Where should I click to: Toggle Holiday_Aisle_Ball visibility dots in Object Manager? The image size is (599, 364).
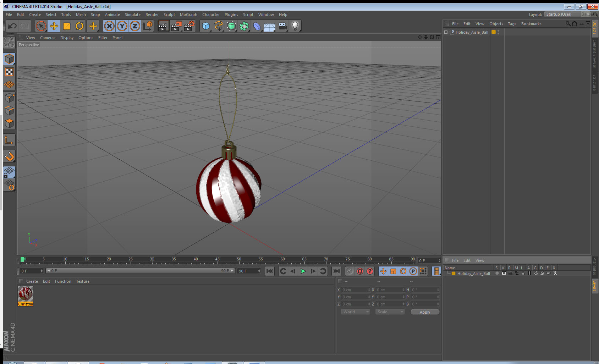click(499, 32)
